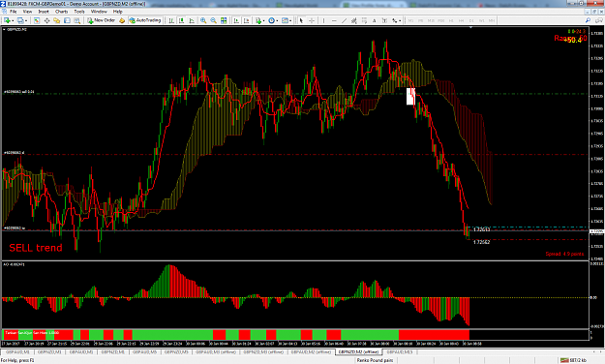The image size is (605, 364).
Task: Select the text label tool
Action: tap(384, 20)
